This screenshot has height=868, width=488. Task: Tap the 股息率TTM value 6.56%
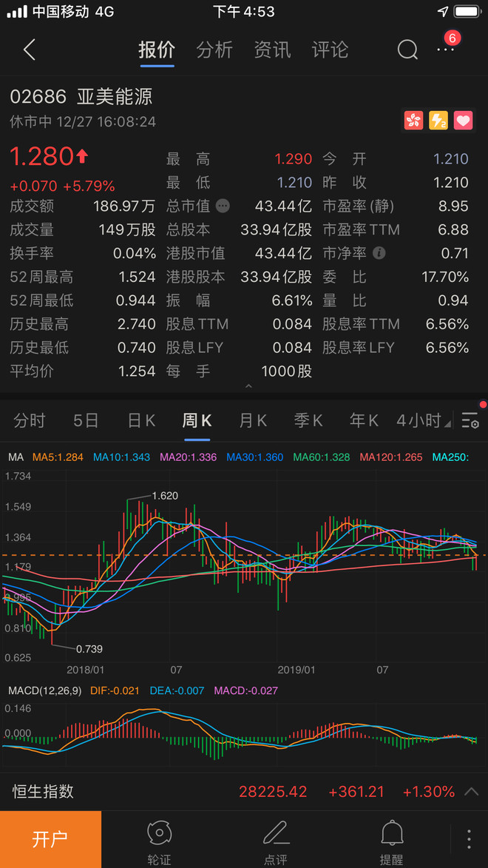click(447, 324)
